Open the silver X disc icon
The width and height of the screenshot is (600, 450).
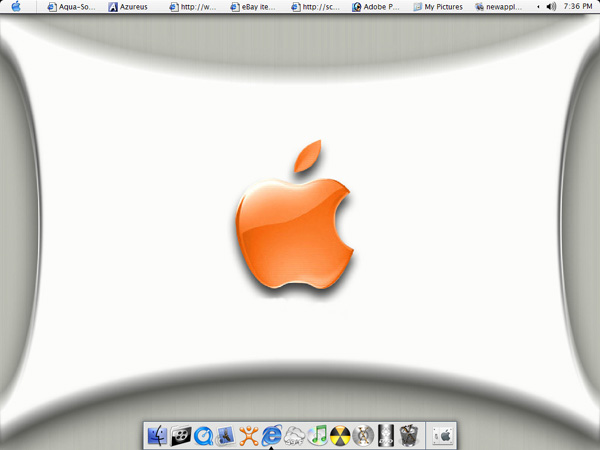click(x=363, y=436)
